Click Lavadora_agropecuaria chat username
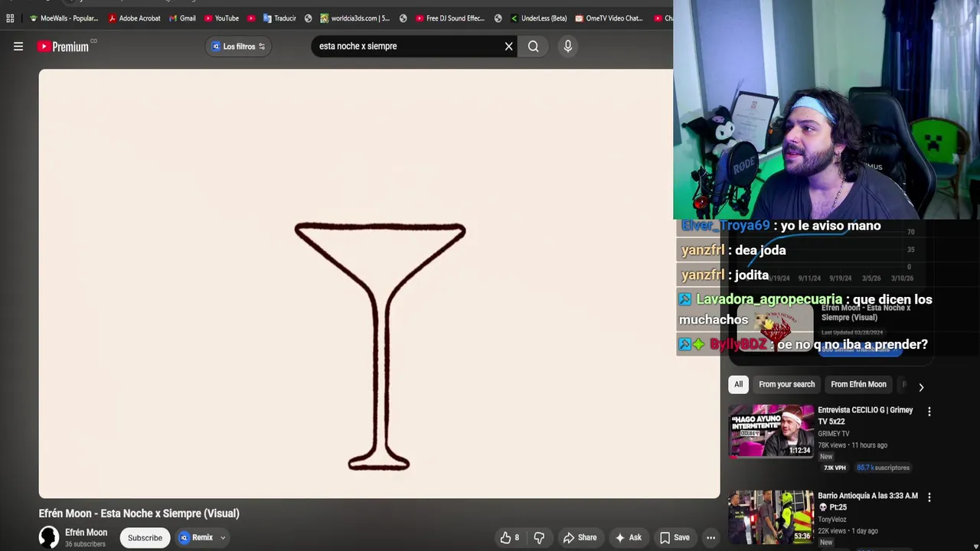Image resolution: width=980 pixels, height=551 pixels. [769, 299]
